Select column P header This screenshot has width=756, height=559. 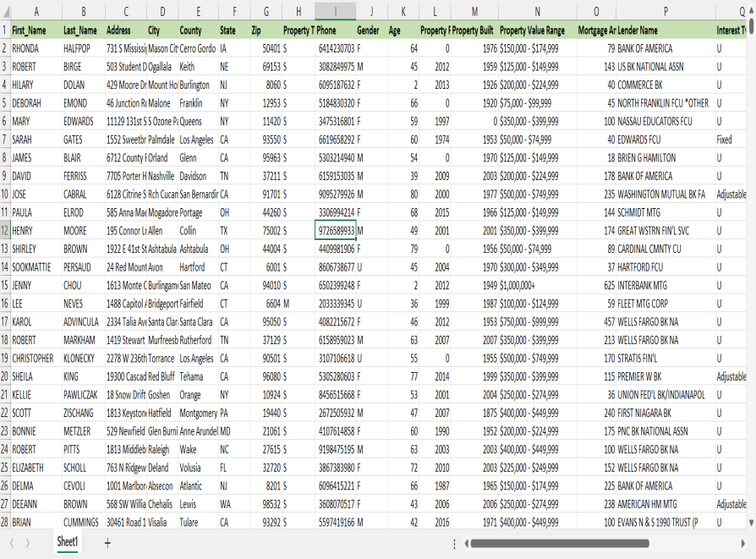(x=666, y=12)
